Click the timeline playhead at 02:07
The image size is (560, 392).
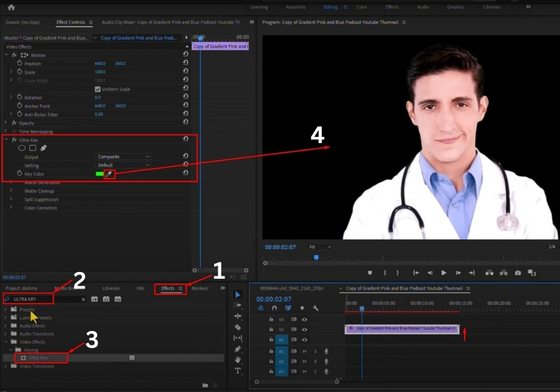tap(362, 309)
